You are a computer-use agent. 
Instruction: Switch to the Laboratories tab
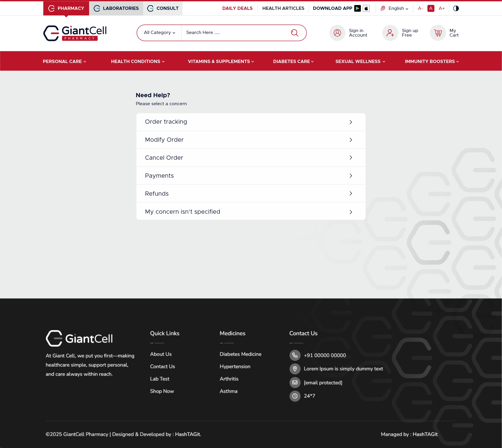click(116, 8)
